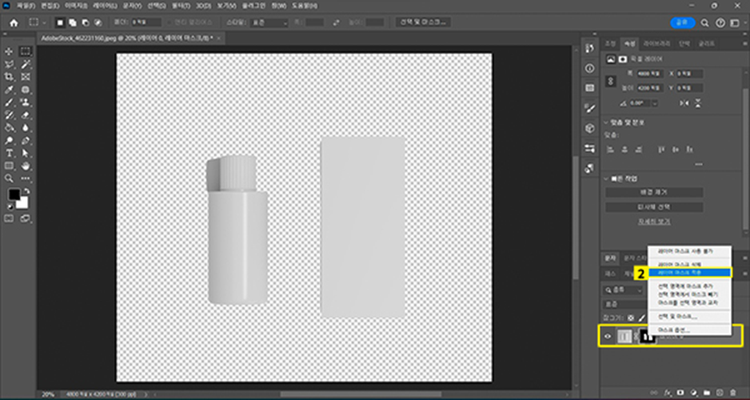The height and width of the screenshot is (400, 750).
Task: Toggle lock image pixels brush icon
Action: [x=642, y=318]
